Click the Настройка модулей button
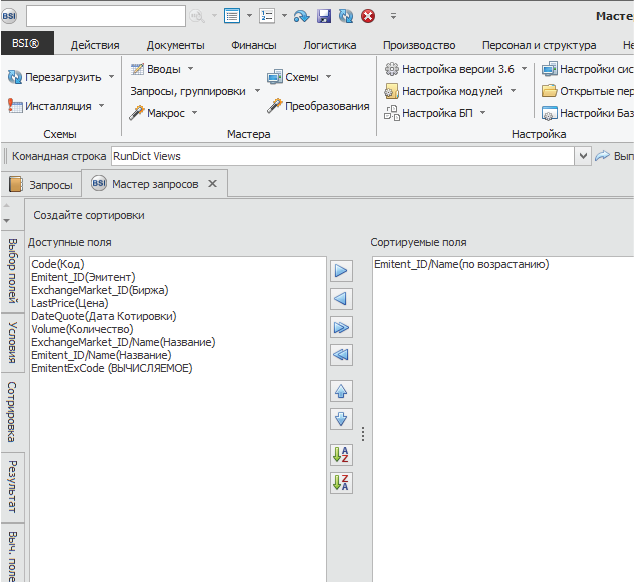 [x=449, y=91]
